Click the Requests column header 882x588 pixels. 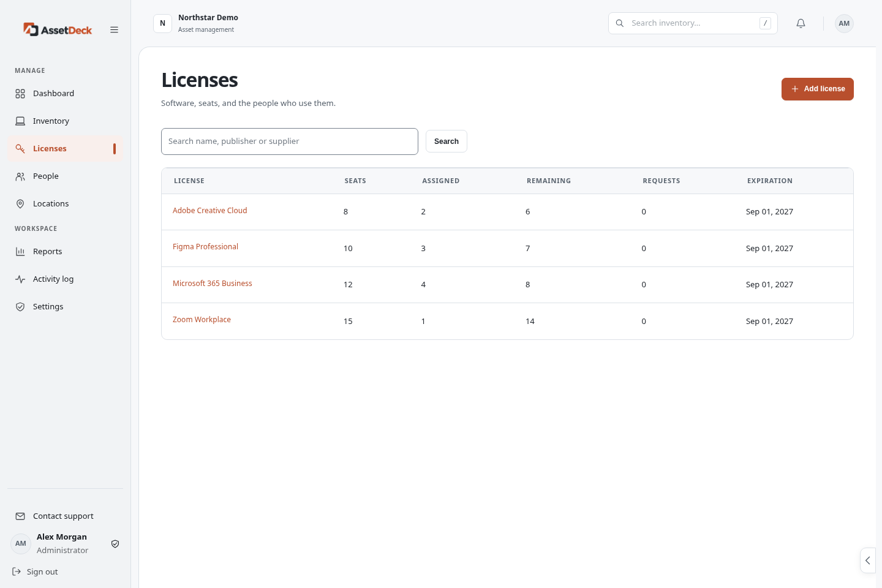pos(661,181)
